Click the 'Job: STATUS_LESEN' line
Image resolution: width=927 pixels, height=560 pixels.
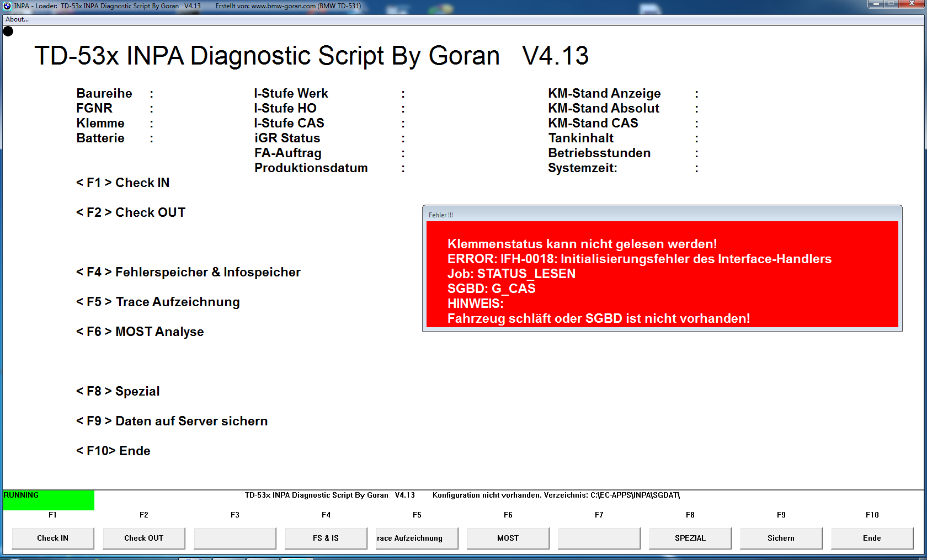(512, 274)
